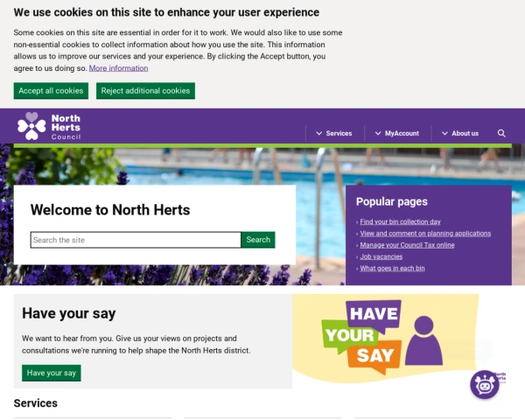Open the chatbot assistant robot icon
This screenshot has height=420, width=525.
pyautogui.click(x=485, y=385)
